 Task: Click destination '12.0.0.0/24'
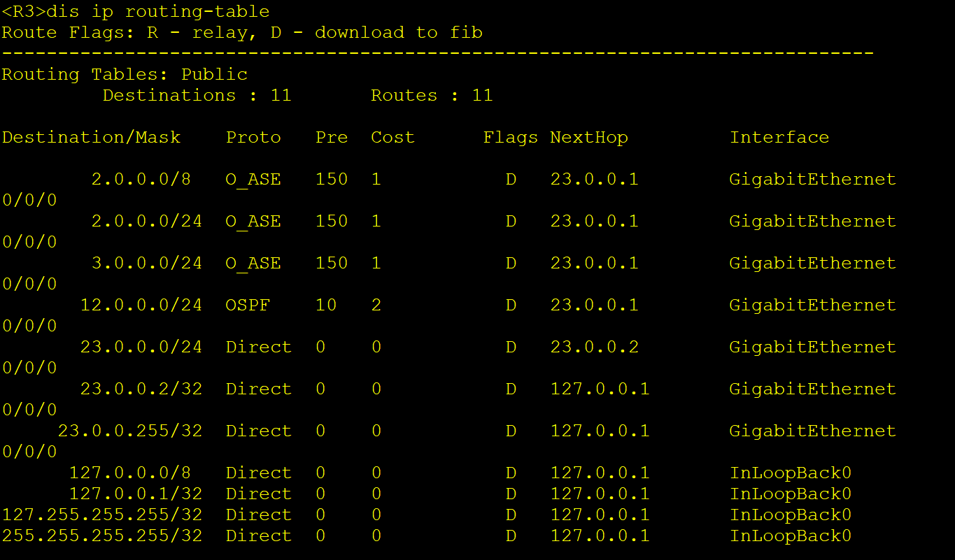[141, 306]
